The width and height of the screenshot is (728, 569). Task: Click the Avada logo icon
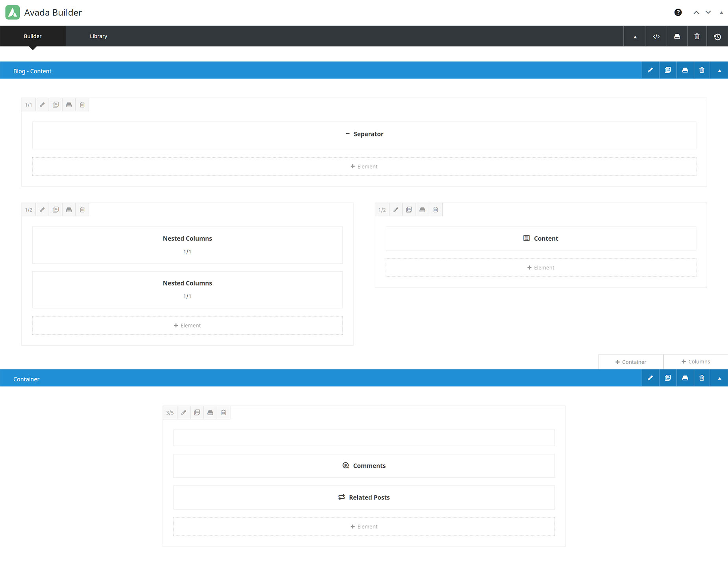click(x=13, y=12)
